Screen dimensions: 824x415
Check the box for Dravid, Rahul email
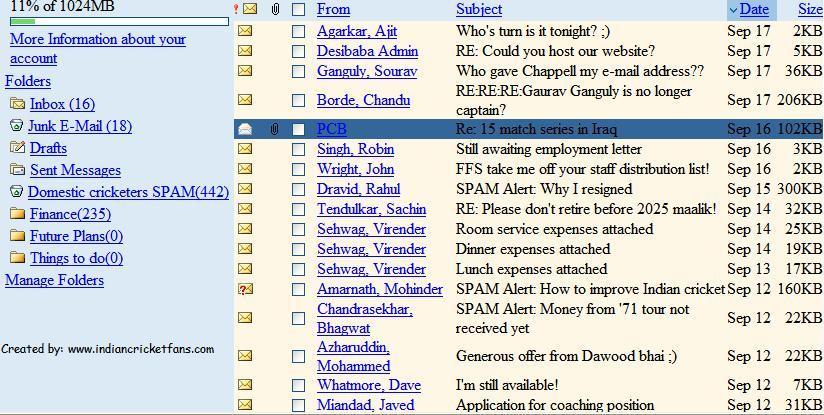click(x=298, y=190)
